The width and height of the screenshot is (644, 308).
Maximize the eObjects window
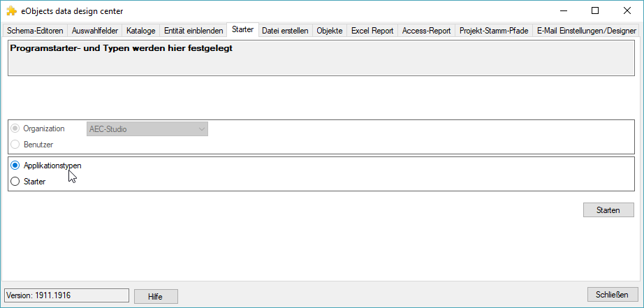[x=594, y=11]
